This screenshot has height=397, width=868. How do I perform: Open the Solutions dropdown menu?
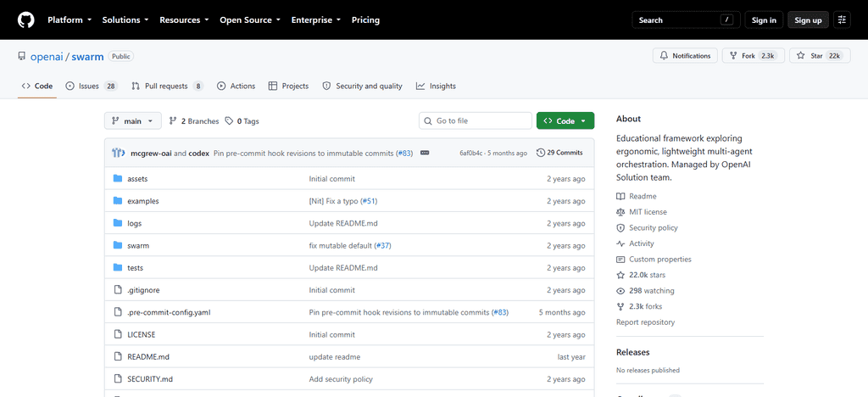coord(125,20)
